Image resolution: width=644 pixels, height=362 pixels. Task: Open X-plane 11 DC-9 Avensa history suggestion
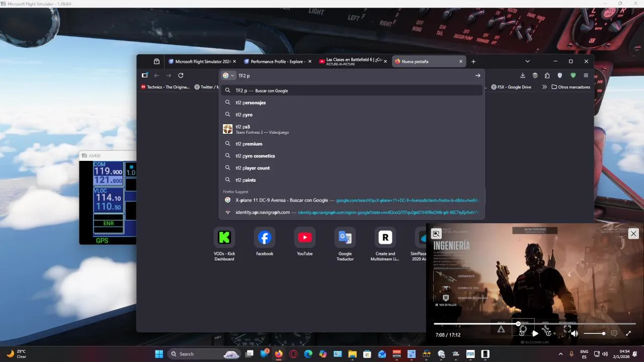pos(352,200)
